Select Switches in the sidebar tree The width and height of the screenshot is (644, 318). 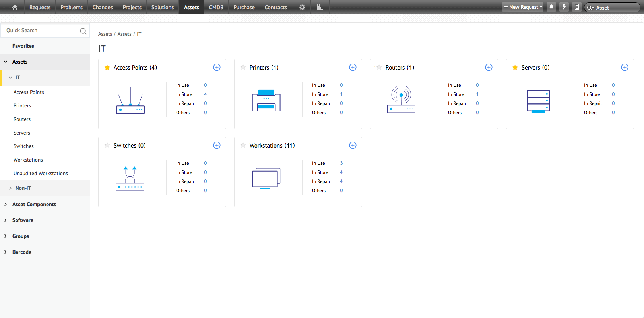coord(23,146)
